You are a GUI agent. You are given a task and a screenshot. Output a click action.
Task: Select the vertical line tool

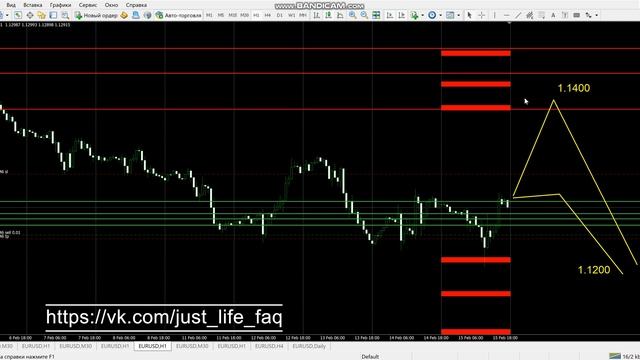coord(495,15)
